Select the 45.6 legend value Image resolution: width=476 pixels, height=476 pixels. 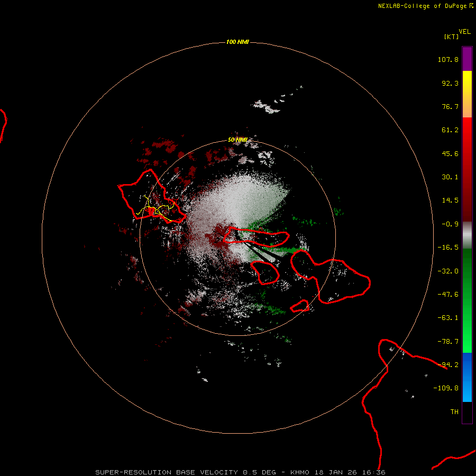(x=450, y=153)
